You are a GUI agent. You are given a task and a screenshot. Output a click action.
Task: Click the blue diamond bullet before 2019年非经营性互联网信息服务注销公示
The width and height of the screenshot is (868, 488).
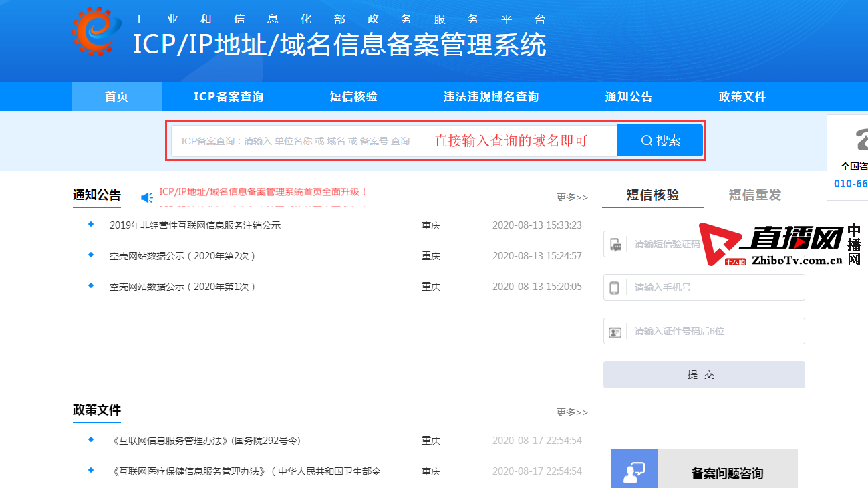(91, 225)
